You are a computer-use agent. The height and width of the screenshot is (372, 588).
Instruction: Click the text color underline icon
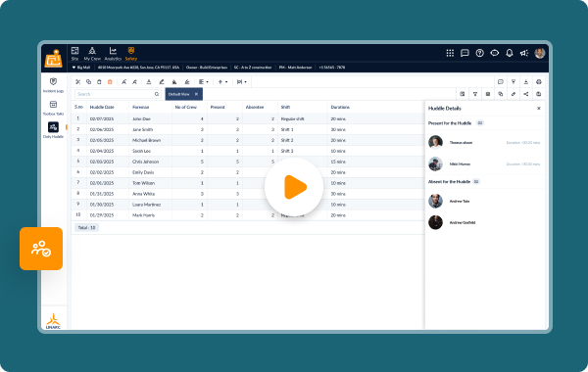pyautogui.click(x=149, y=81)
